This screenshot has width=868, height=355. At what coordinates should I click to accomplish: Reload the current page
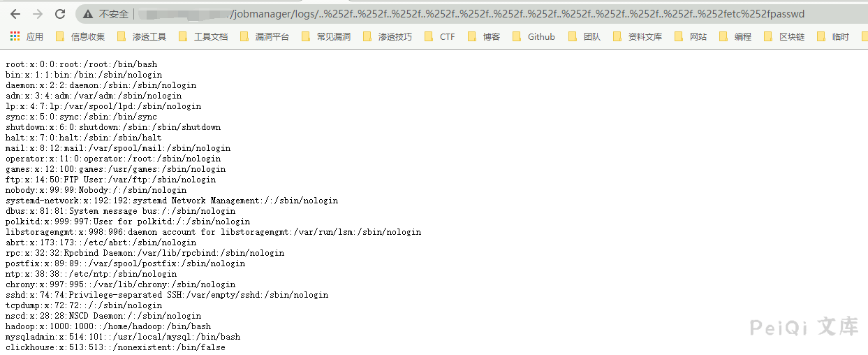coord(60,14)
